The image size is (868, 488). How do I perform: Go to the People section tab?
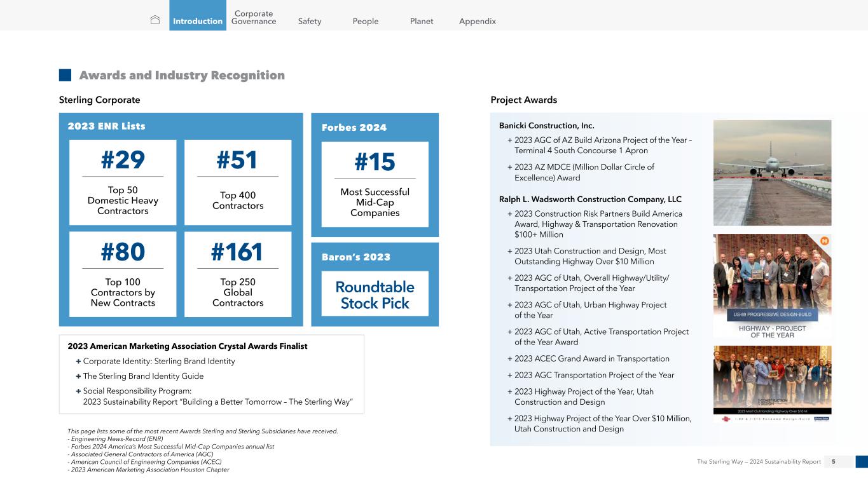point(366,21)
